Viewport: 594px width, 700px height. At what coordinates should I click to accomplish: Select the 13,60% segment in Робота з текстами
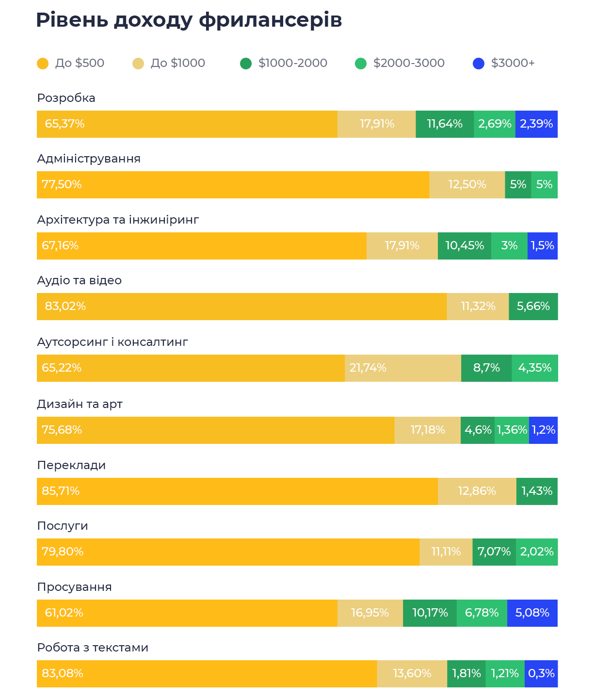(412, 674)
